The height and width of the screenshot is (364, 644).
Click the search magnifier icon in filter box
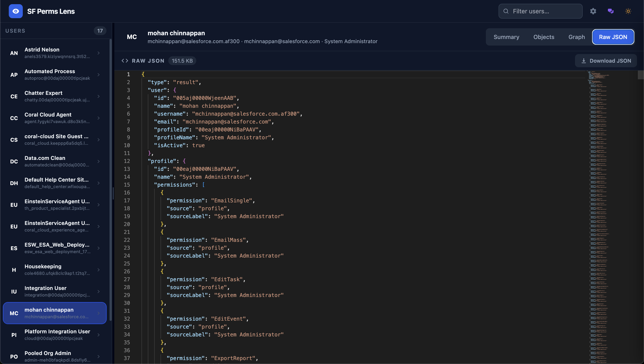tap(506, 11)
